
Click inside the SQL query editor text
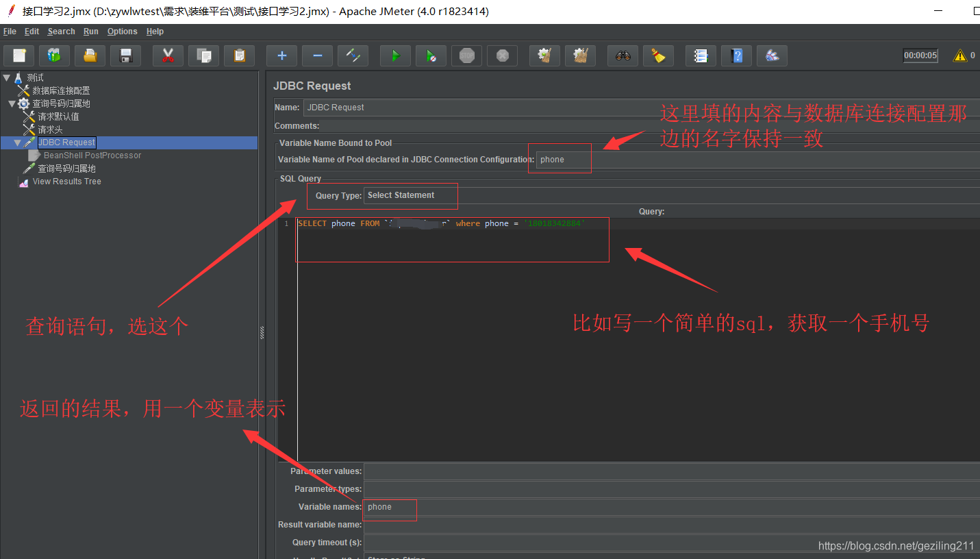tap(442, 224)
